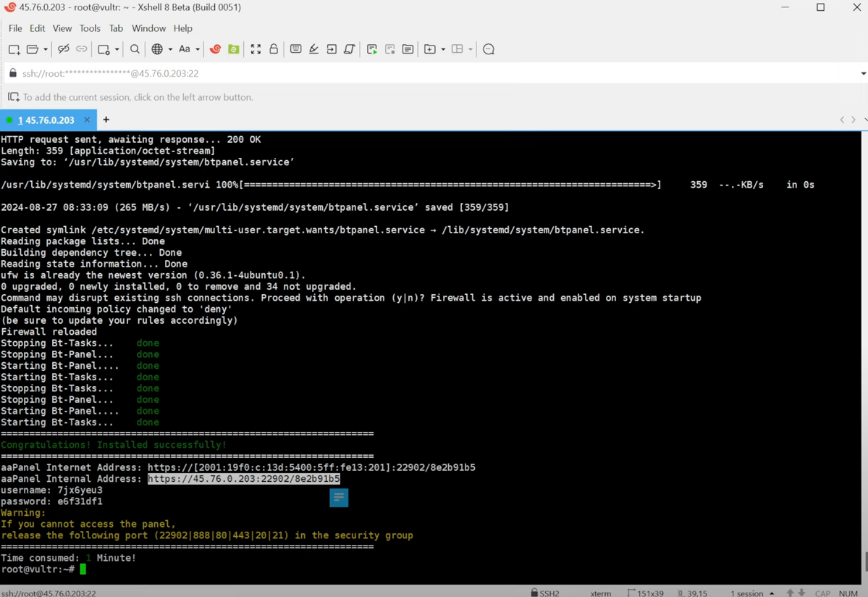Close the 45.76.0.203 session tab
868x597 pixels.
tap(87, 120)
